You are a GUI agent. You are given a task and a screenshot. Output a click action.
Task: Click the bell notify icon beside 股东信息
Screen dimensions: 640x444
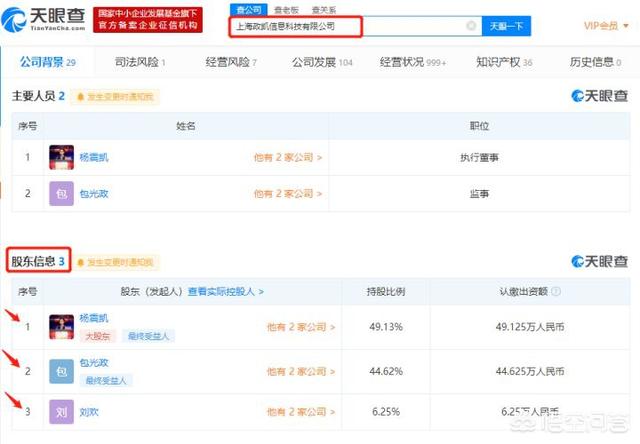pyautogui.click(x=80, y=262)
